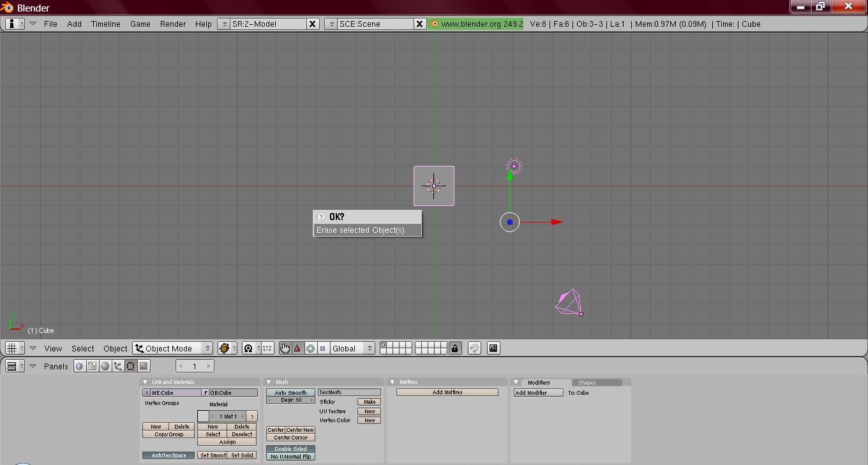The width and height of the screenshot is (868, 465).
Task: Toggle the AutoTexSpace option
Action: (168, 455)
